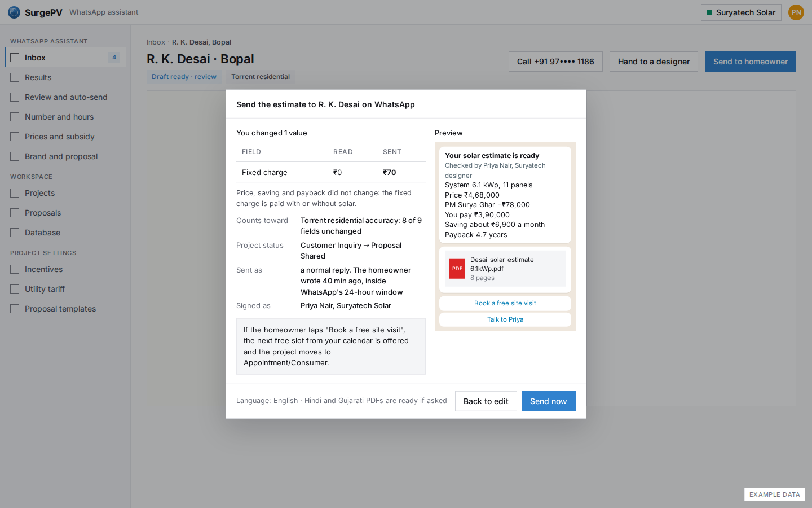Screen dimensions: 812x508
Task: Go to Review and auto-send
Action: pos(65,97)
